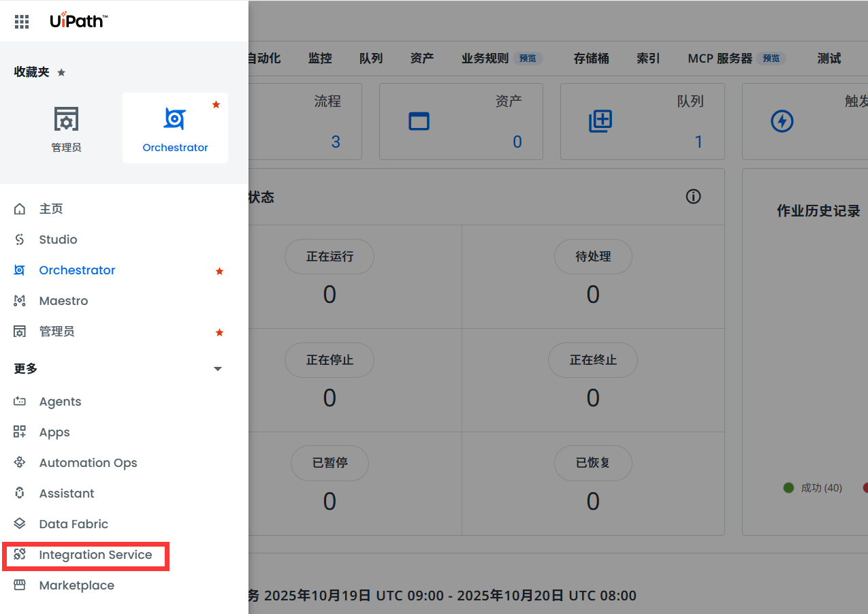
Task: Open the app launcher grid icon
Action: point(22,22)
